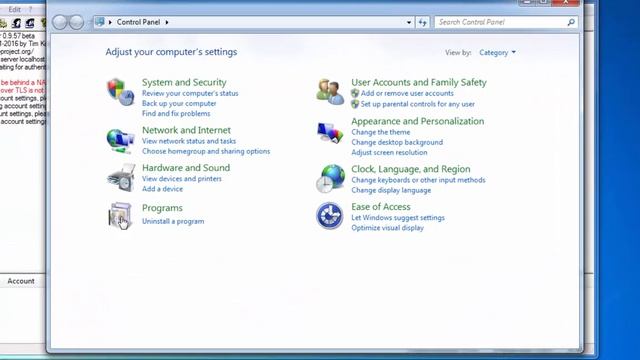Select Let Windows suggest settings
The height and width of the screenshot is (360, 640).
point(398,218)
